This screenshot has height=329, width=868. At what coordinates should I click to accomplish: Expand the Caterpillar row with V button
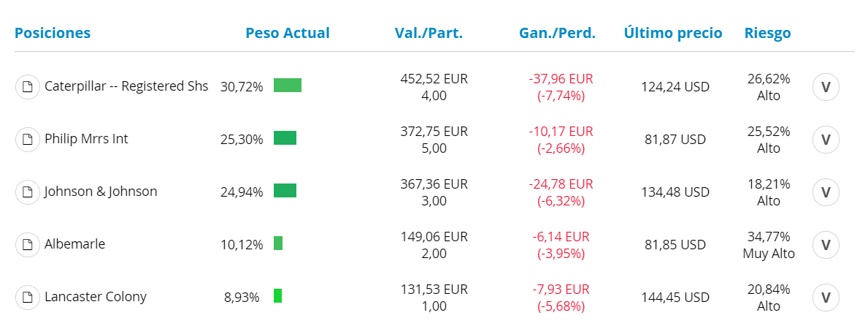(826, 87)
